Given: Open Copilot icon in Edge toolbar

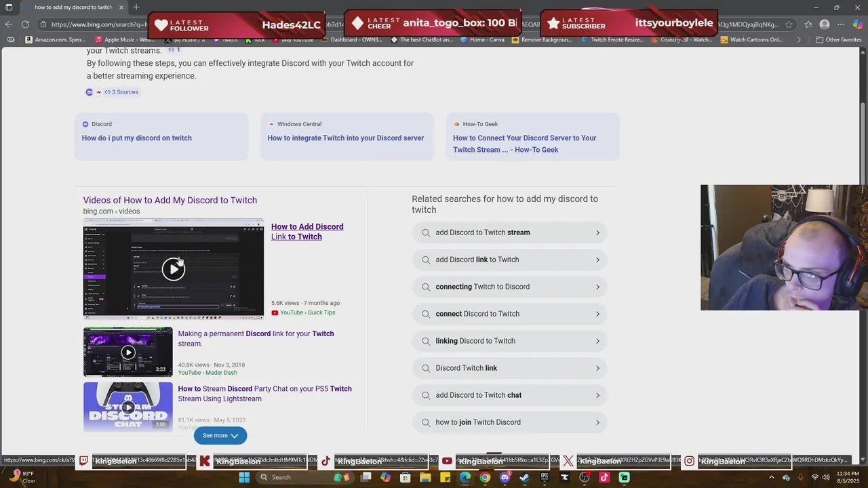Looking at the screenshot, I should coord(858,24).
